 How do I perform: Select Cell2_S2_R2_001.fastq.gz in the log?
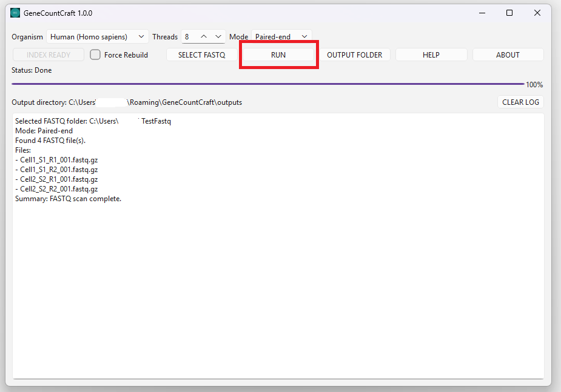pos(56,188)
